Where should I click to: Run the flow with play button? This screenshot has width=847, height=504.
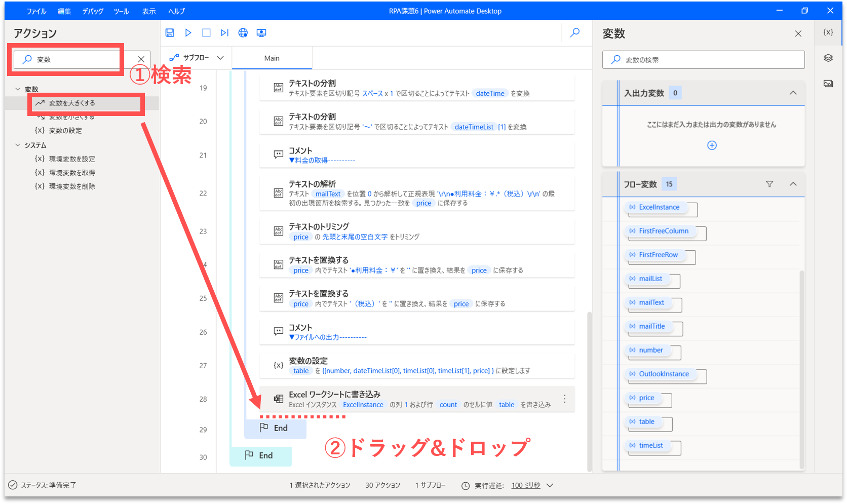click(188, 33)
